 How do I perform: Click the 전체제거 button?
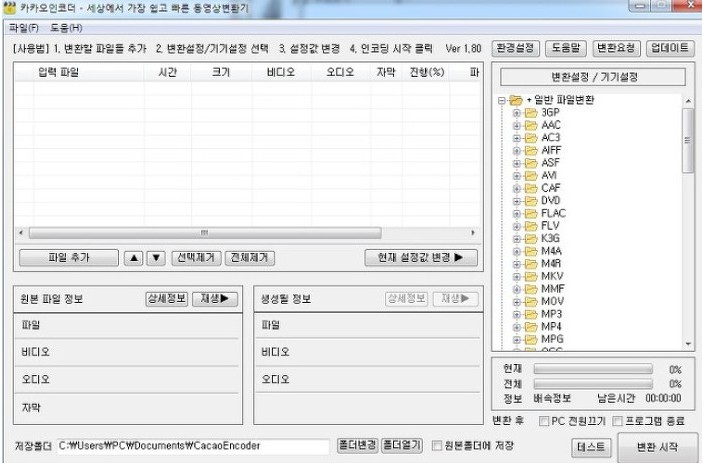coord(250,258)
